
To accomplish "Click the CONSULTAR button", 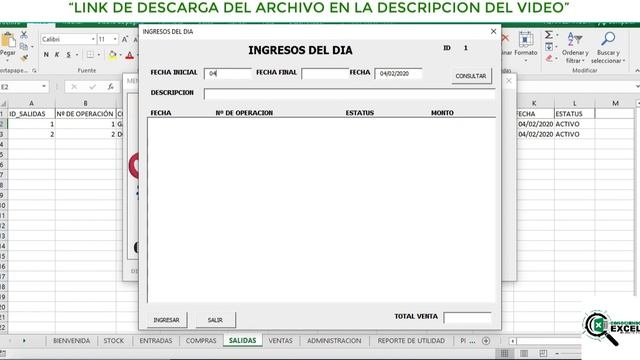I will coord(471,76).
